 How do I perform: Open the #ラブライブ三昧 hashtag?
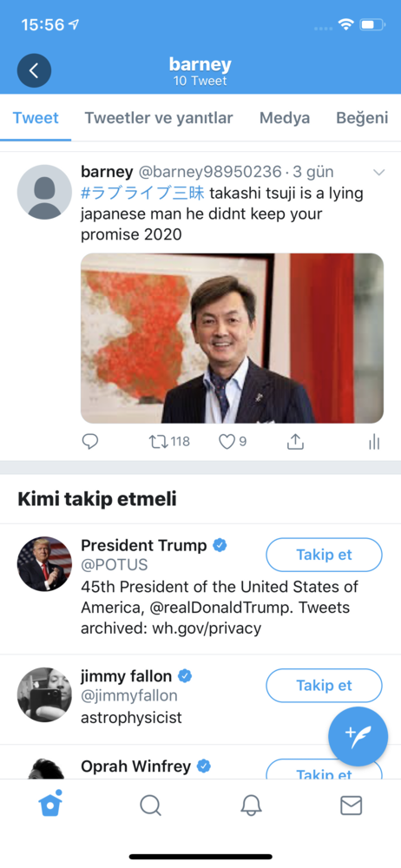coord(143,194)
